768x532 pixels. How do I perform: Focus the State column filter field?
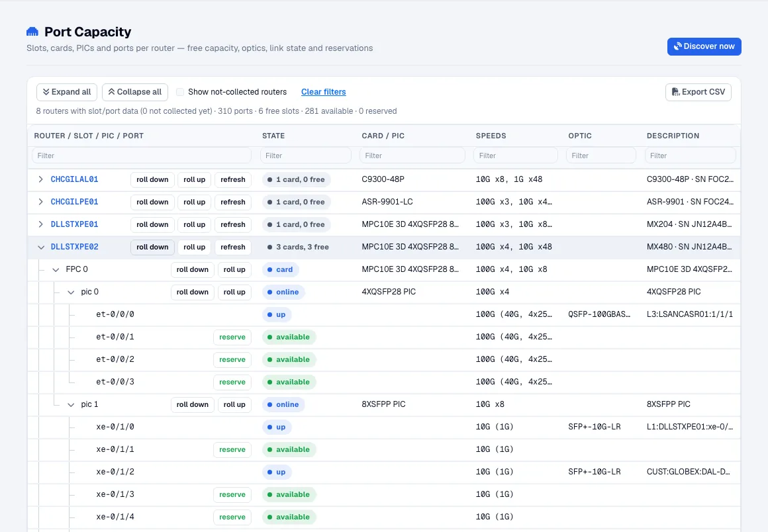coord(306,155)
